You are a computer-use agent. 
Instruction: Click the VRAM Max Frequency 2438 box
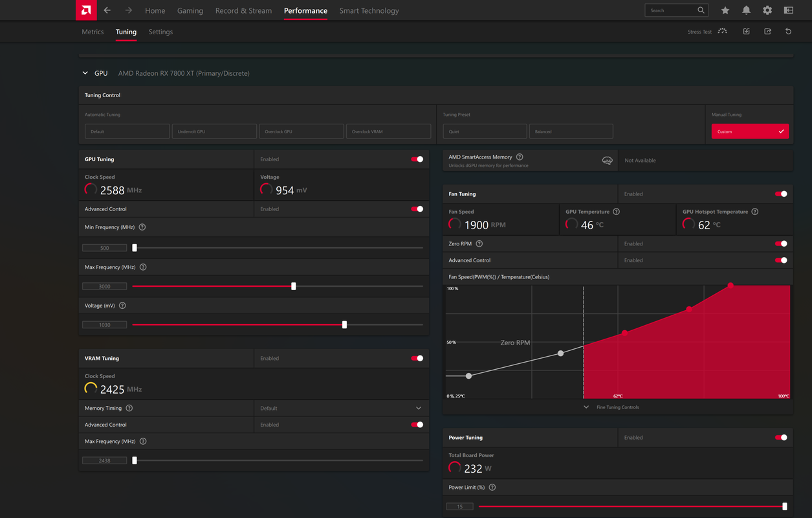click(x=104, y=460)
